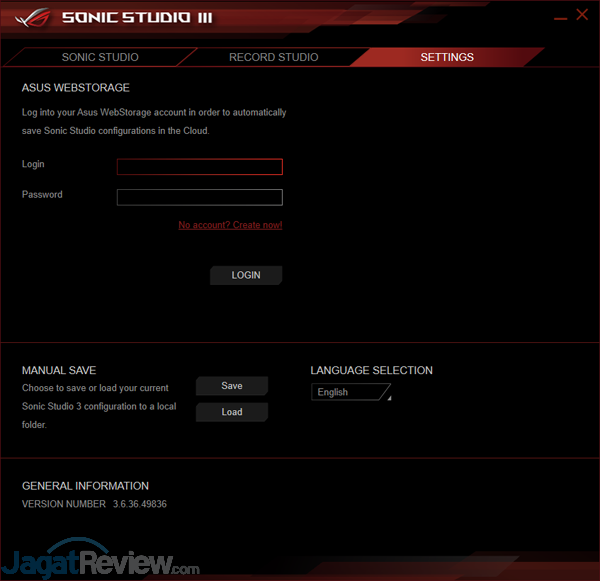Screen dimensions: 600x581
Task: Click into the Password text box
Action: pos(200,197)
